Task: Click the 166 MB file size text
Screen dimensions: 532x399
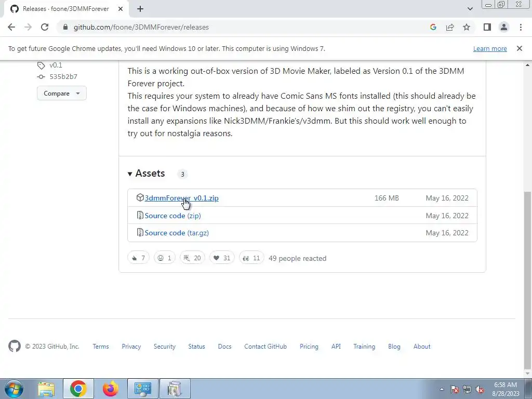Action: pyautogui.click(x=387, y=198)
